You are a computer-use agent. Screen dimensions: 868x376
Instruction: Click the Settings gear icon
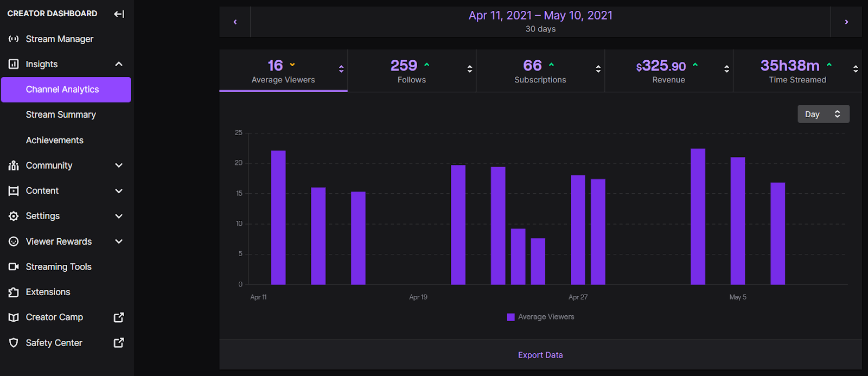point(14,216)
